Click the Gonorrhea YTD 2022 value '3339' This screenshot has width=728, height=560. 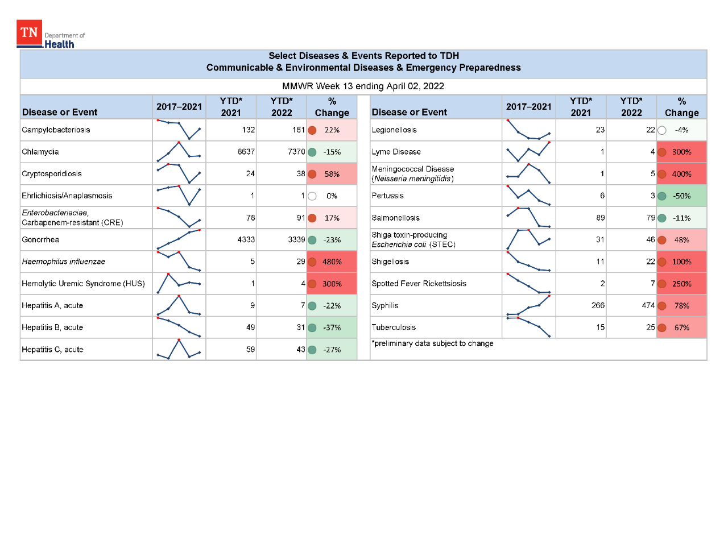click(297, 240)
